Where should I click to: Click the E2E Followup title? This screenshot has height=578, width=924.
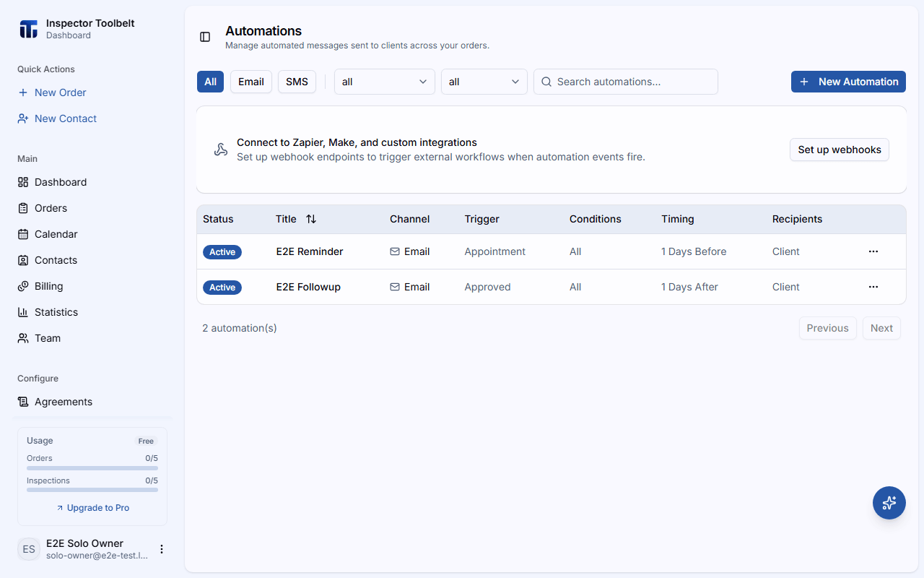click(x=308, y=287)
